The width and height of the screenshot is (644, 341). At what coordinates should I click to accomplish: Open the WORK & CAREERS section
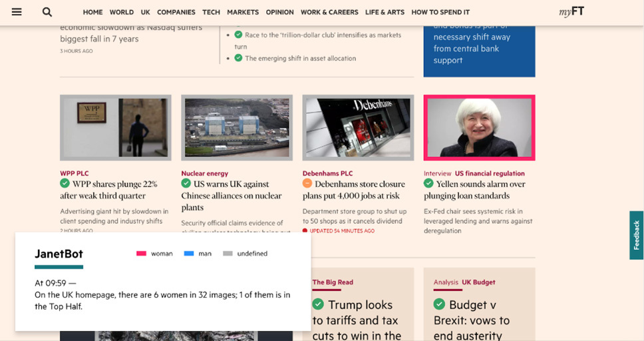(329, 12)
